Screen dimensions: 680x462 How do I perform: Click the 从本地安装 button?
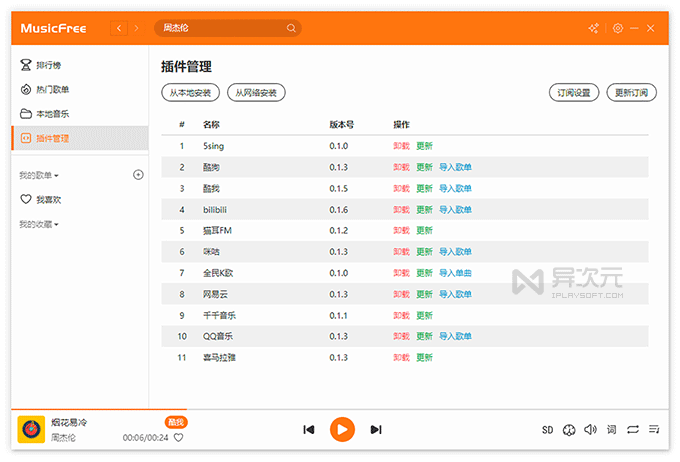point(190,93)
